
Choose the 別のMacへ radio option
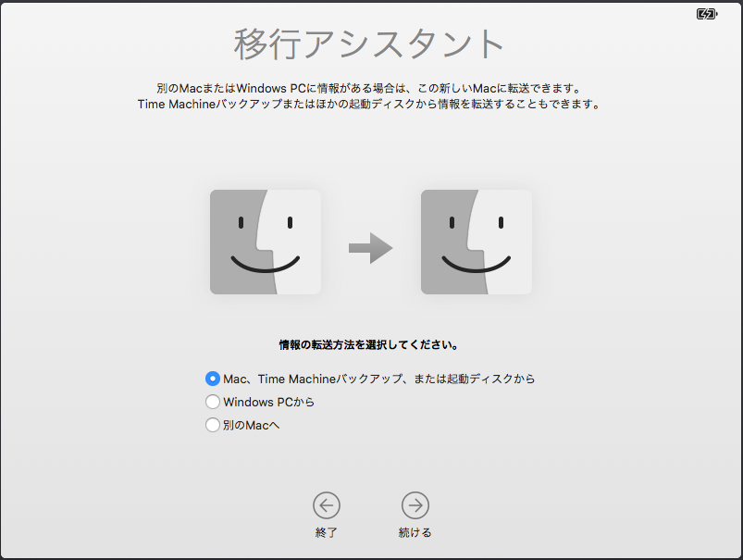point(212,425)
